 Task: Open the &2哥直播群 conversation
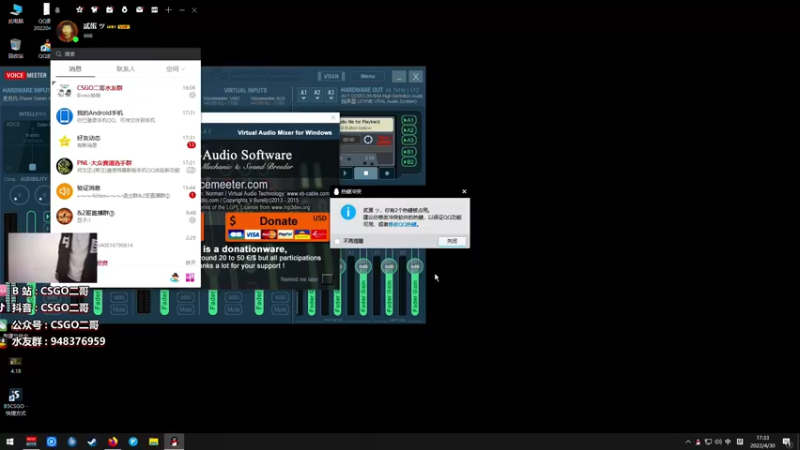pyautogui.click(x=126, y=216)
